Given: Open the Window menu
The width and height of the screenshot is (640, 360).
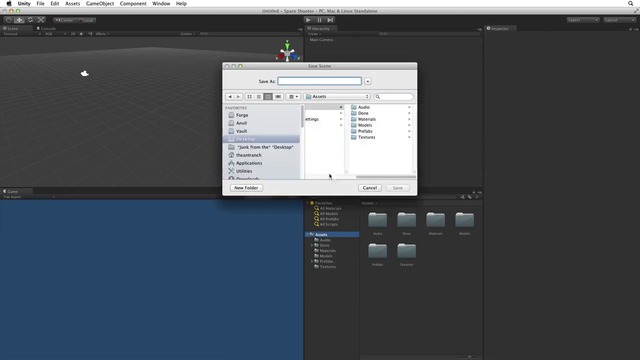Looking at the screenshot, I should coord(161,3).
